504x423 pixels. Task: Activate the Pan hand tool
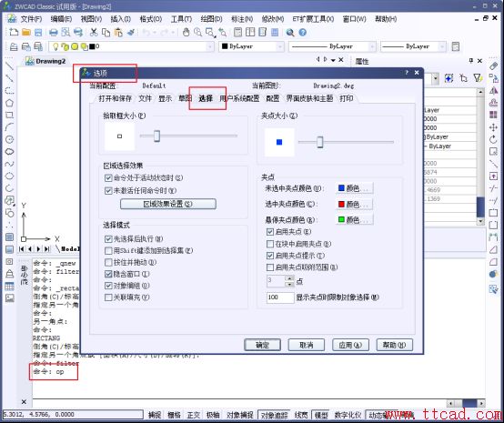186,32
